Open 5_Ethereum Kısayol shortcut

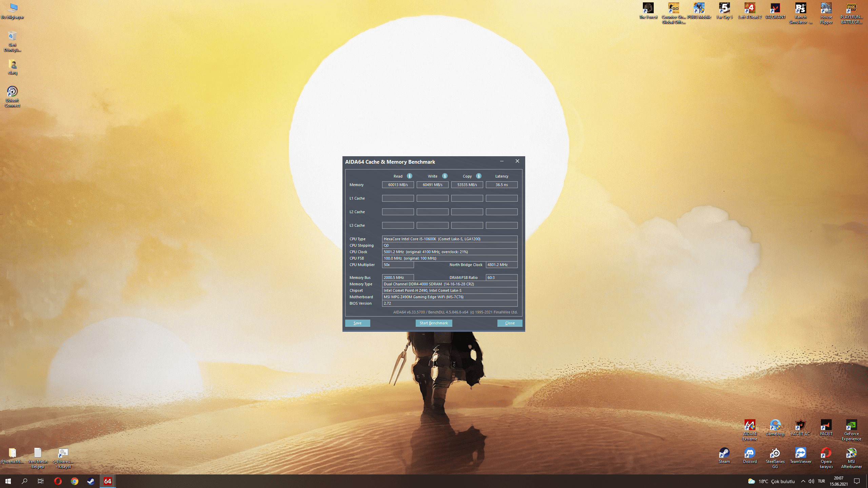tap(63, 458)
